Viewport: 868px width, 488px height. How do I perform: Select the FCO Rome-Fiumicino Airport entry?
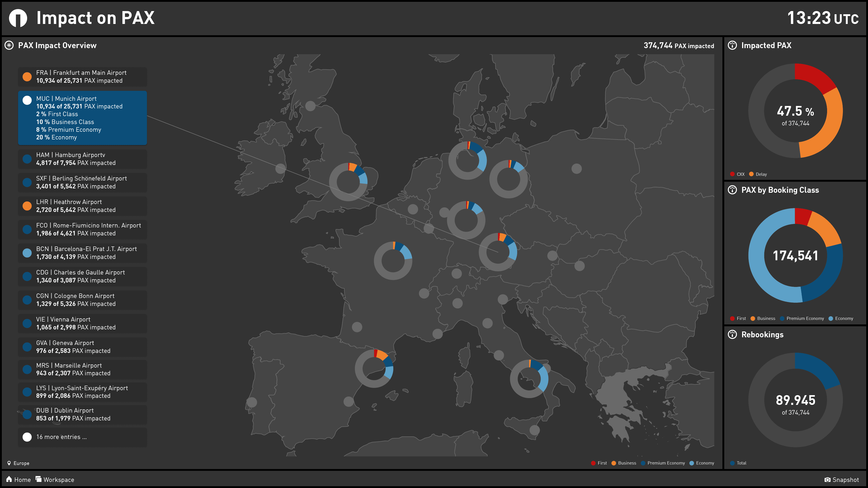(82, 229)
